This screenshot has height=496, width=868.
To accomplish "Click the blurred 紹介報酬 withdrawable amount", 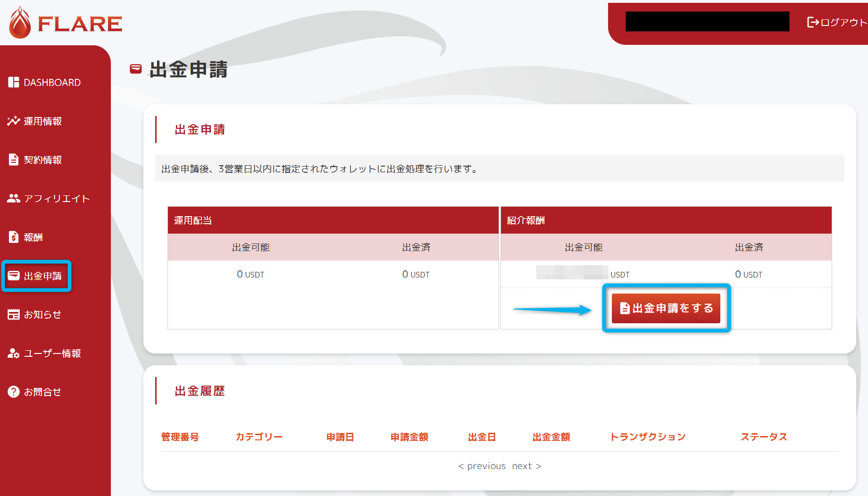I will pos(572,272).
